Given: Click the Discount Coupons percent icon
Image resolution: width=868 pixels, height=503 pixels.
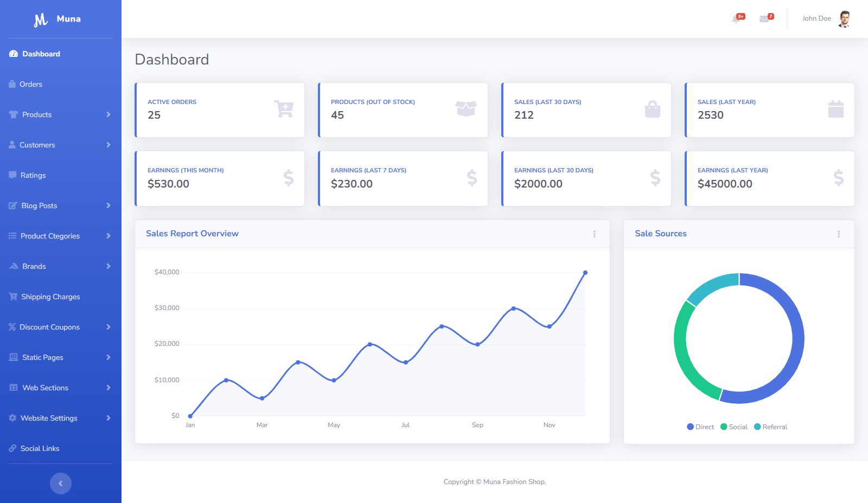Looking at the screenshot, I should [x=12, y=327].
